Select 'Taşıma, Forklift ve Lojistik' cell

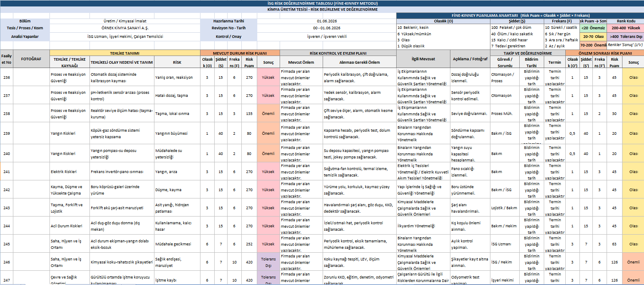pos(70,208)
